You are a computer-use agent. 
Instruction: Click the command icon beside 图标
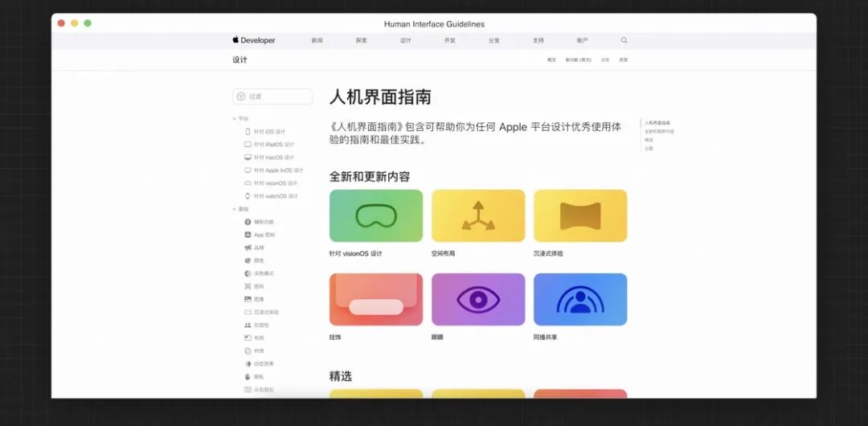coord(248,286)
